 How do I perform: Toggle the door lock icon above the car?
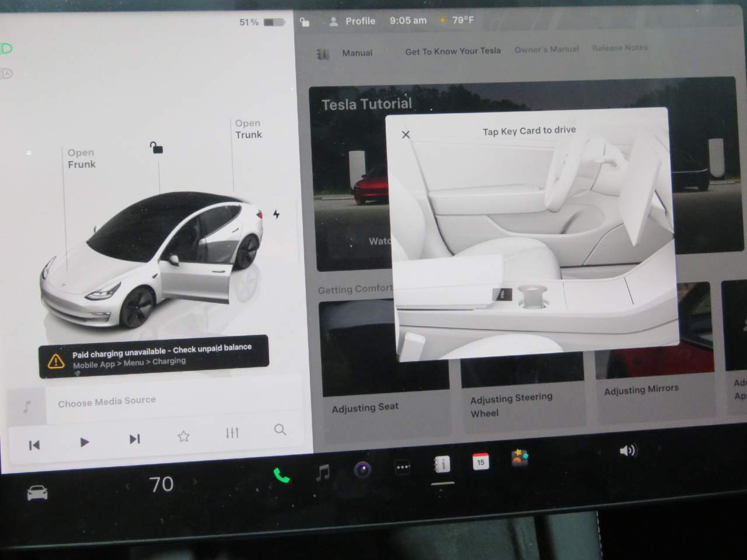pyautogui.click(x=156, y=148)
